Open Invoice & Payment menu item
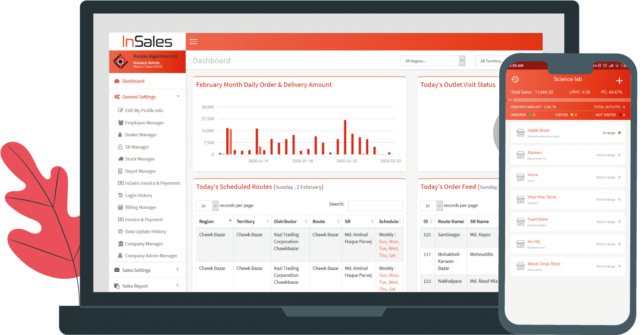 click(147, 220)
